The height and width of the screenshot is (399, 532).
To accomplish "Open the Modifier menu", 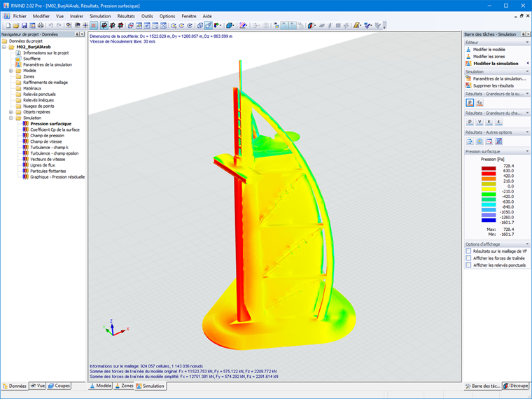I will pyautogui.click(x=41, y=16).
